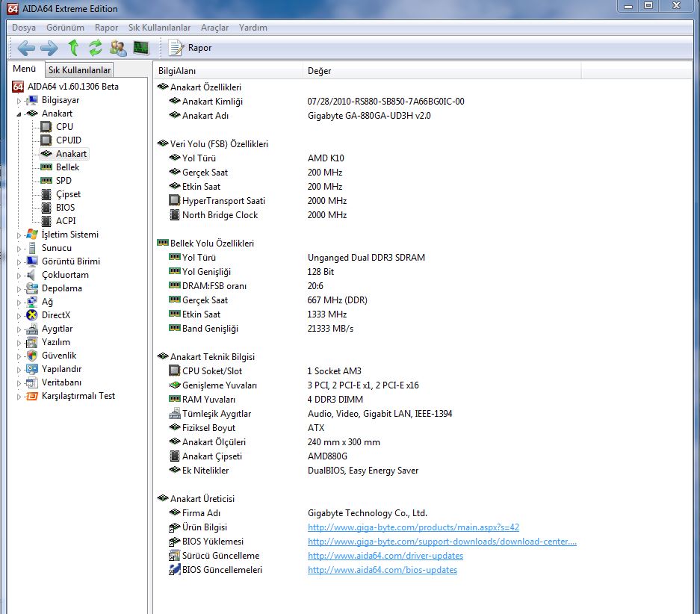Select the SPD tree item
Screen dimensions: 700x614
pyautogui.click(x=64, y=180)
